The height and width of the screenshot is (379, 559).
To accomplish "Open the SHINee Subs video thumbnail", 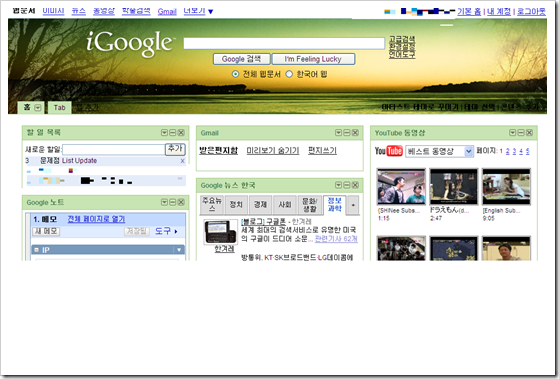I will click(x=401, y=186).
